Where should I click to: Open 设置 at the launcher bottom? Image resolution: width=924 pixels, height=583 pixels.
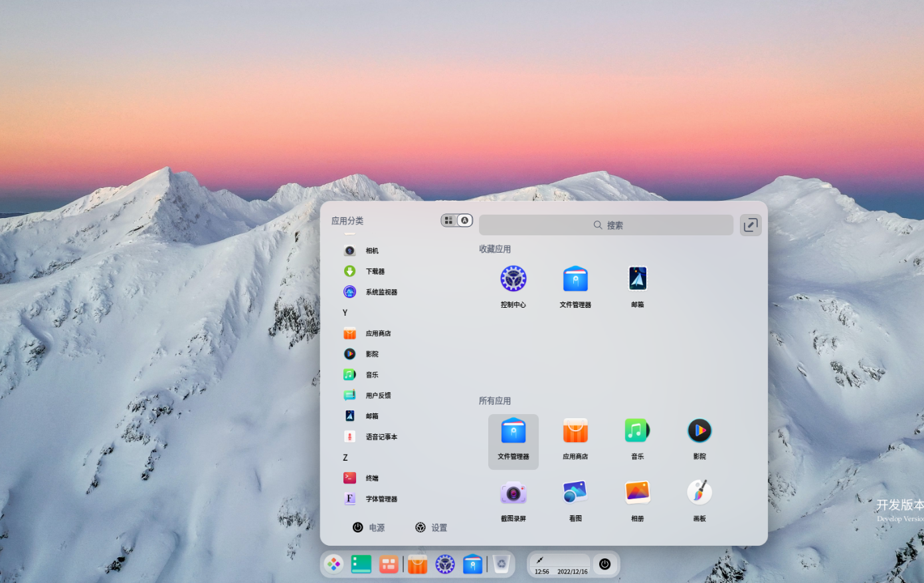(x=430, y=527)
